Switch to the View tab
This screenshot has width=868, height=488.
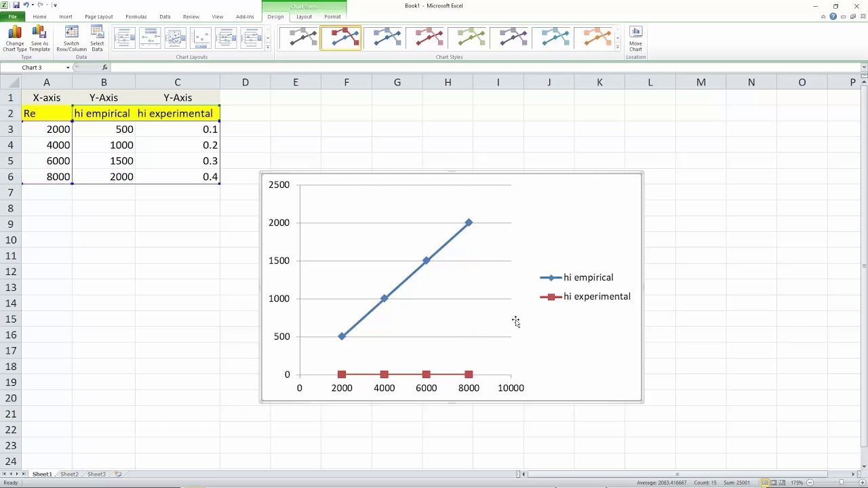218,16
